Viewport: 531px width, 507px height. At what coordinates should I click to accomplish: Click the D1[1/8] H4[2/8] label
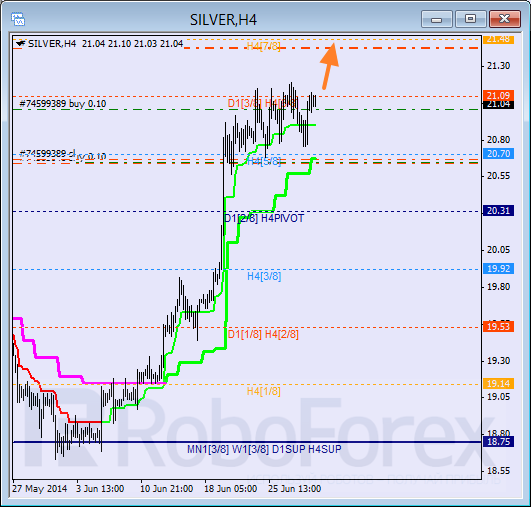(x=263, y=335)
